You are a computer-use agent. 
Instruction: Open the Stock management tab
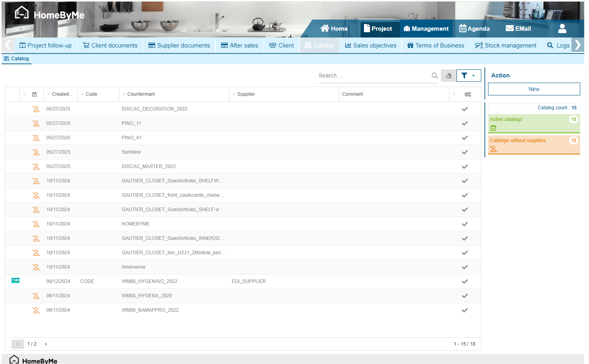[x=506, y=45]
